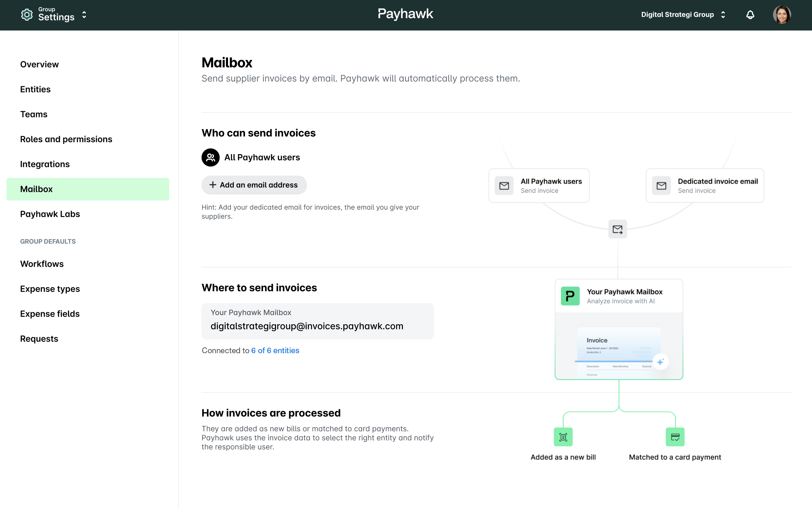The image size is (812, 524).
Task: Click Add an email address button
Action: tap(254, 185)
